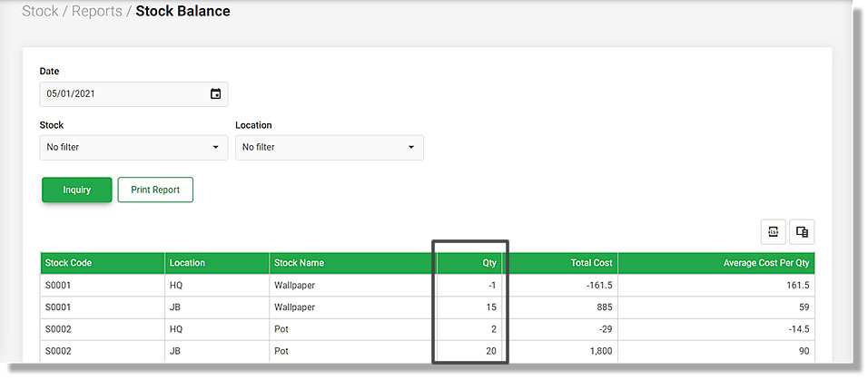Go to Stock in the breadcrumb
Viewport: 868px width, 380px height.
[40, 12]
